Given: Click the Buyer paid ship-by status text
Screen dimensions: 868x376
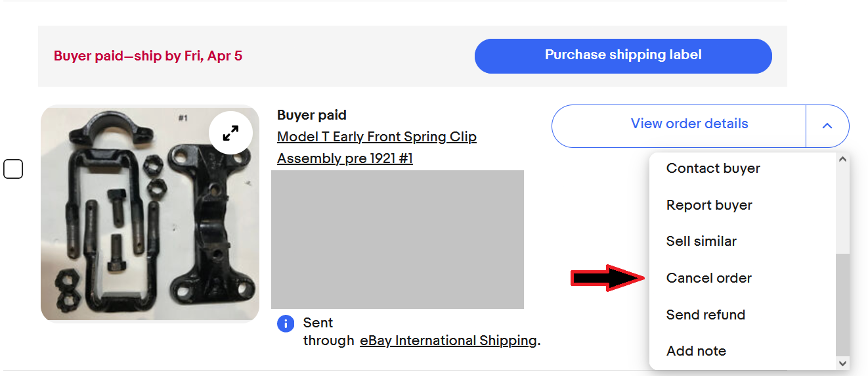Looking at the screenshot, I should coord(148,56).
